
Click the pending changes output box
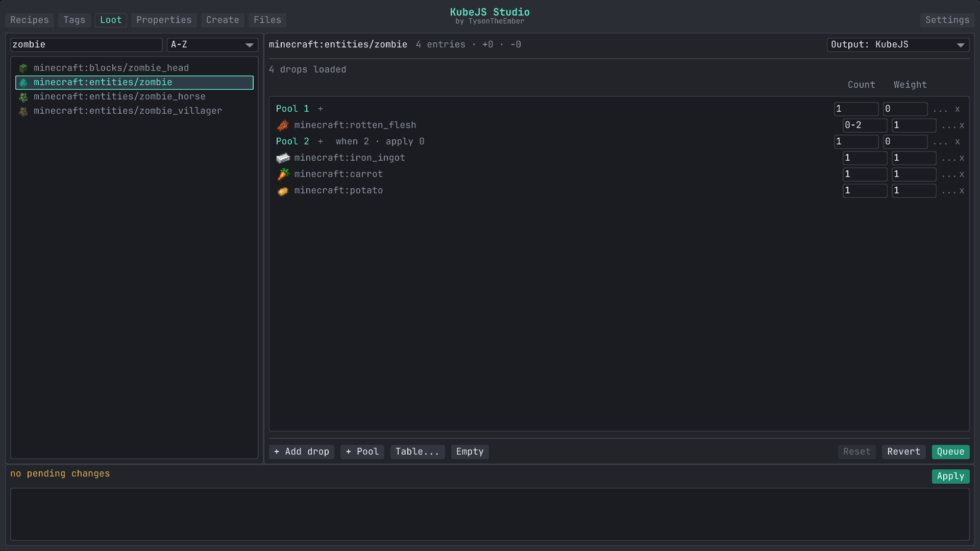tap(490, 514)
